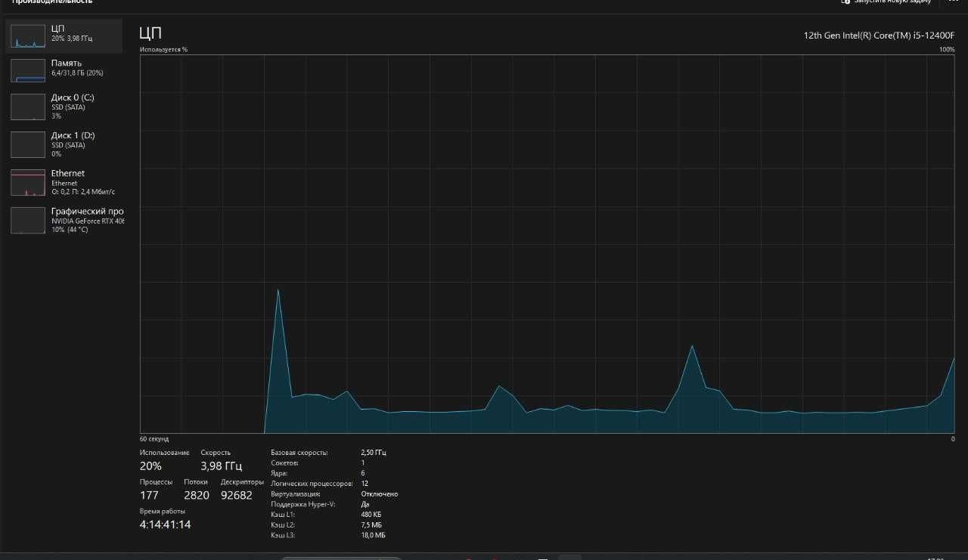Click the Базовая скорость label
This screenshot has width=968, height=560.
click(x=299, y=453)
